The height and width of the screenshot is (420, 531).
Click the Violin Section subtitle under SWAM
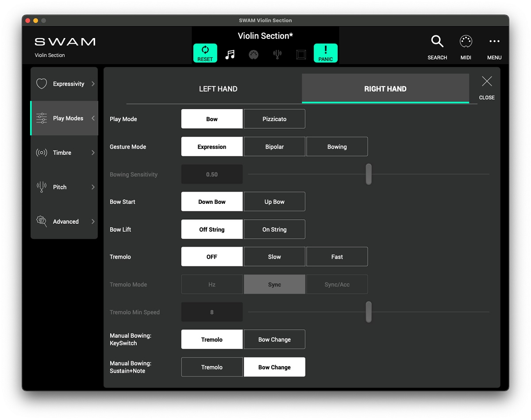pos(50,55)
